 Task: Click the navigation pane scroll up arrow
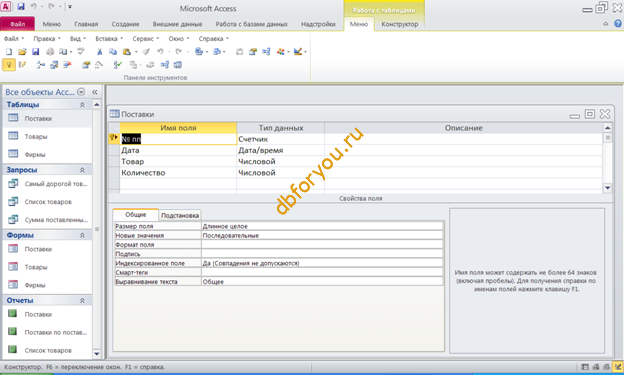click(97, 105)
